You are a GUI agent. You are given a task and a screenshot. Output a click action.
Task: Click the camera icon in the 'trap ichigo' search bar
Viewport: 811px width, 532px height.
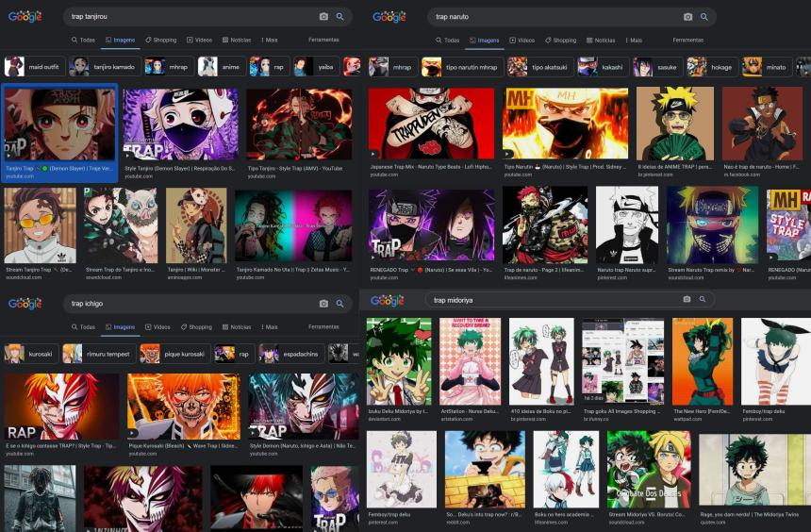323,304
